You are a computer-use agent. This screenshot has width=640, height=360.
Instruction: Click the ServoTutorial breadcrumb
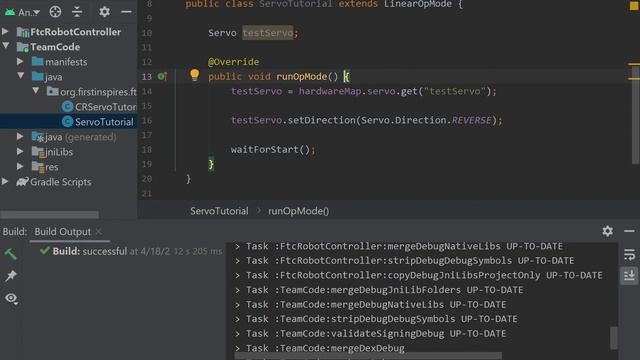point(219,211)
